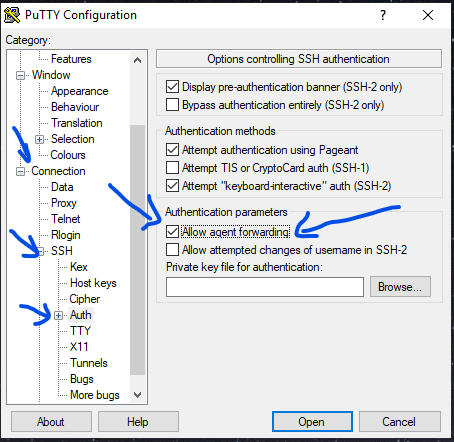Viewport: 454px width, 442px height.
Task: Click the category tree scroll down arrow
Action: pyautogui.click(x=137, y=395)
